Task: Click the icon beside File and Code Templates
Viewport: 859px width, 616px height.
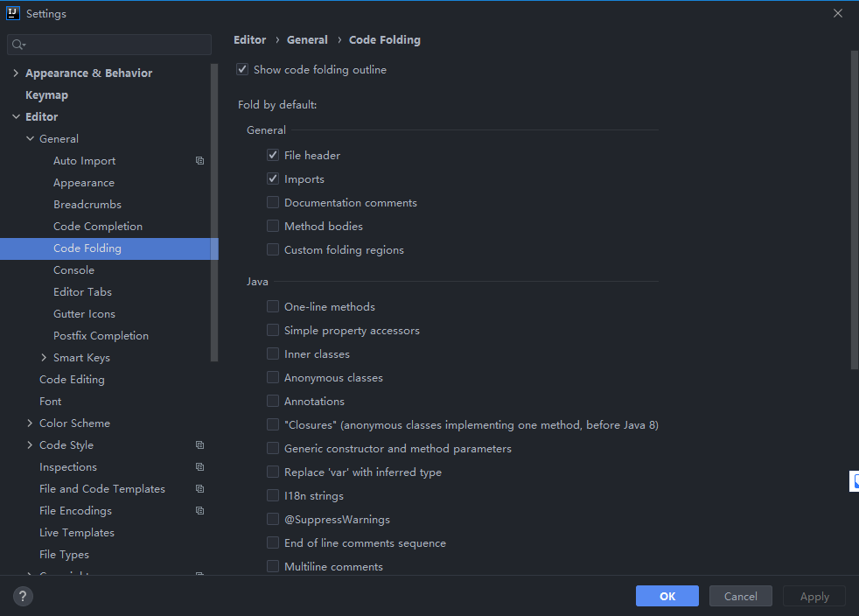Action: pos(199,489)
